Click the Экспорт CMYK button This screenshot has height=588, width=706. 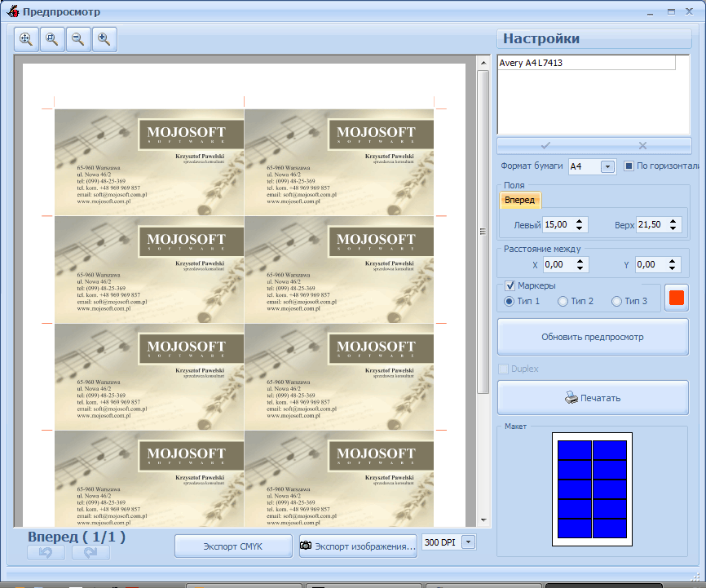(x=233, y=546)
